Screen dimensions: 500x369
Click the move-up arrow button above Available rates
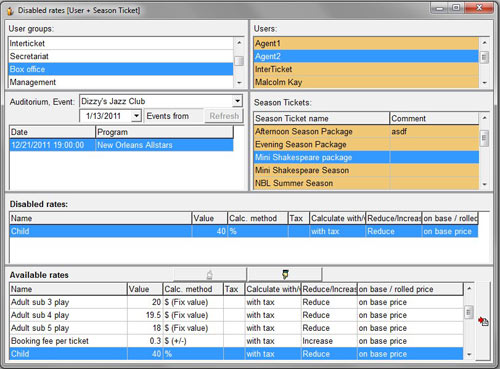click(210, 274)
